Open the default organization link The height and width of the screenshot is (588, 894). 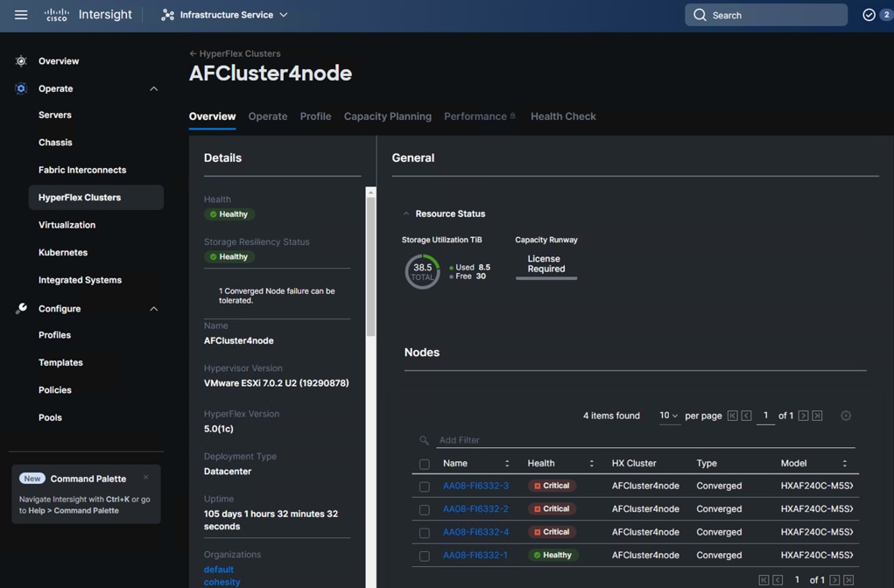coord(218,570)
